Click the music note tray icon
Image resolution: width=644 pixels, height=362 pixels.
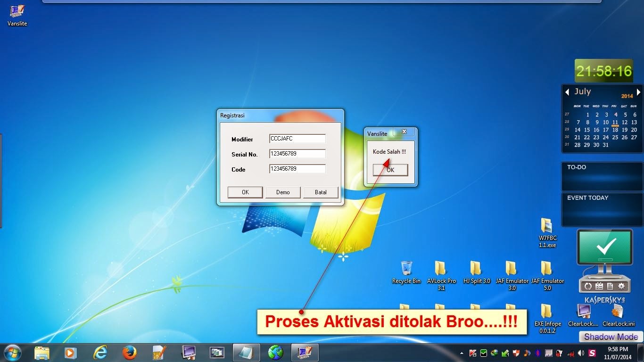coord(527,353)
